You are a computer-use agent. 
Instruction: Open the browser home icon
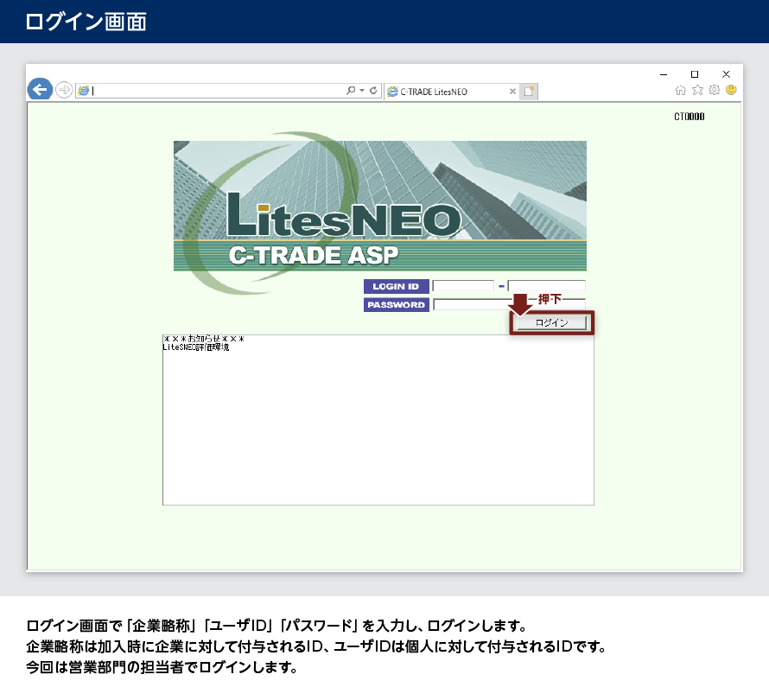pyautogui.click(x=681, y=90)
